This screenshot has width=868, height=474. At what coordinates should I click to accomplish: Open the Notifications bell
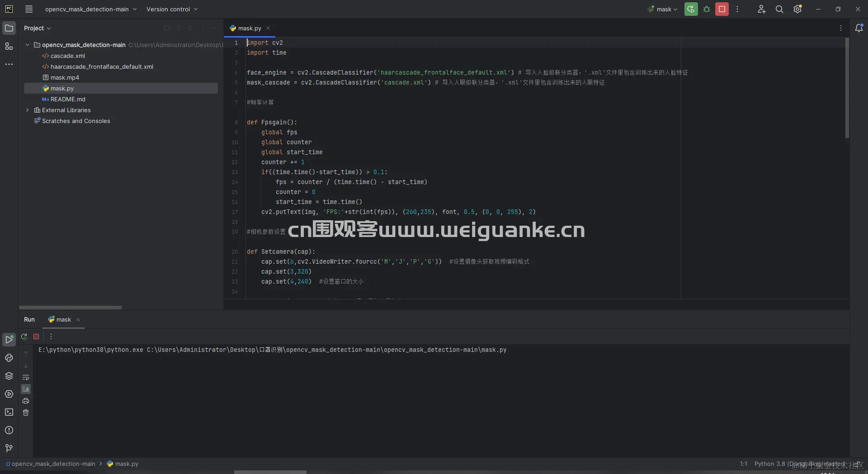click(859, 28)
